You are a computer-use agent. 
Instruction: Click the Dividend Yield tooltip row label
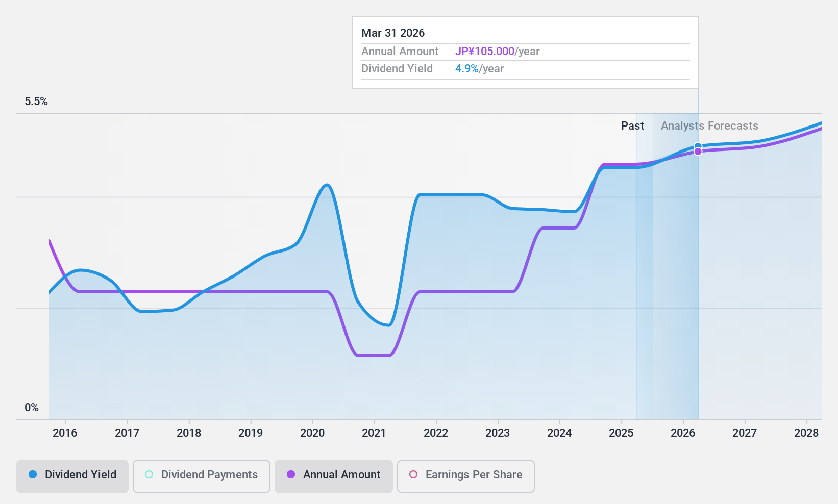click(x=397, y=69)
